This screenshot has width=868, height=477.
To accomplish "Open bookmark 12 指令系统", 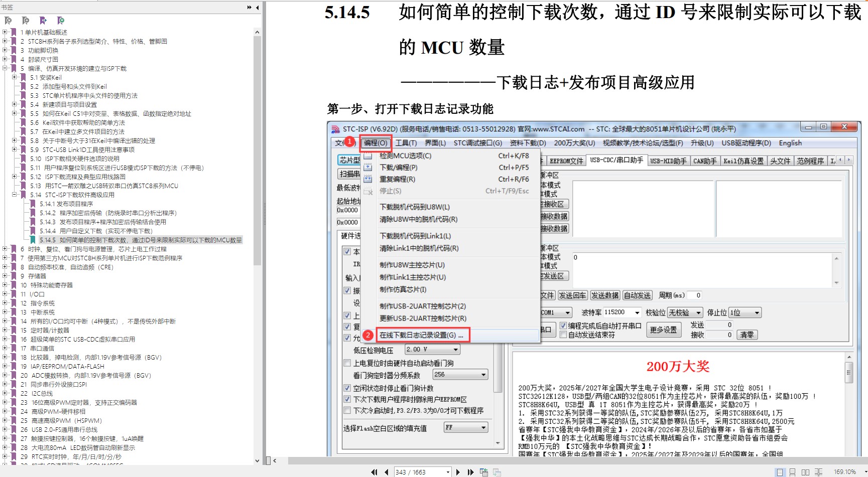I will pos(38,303).
